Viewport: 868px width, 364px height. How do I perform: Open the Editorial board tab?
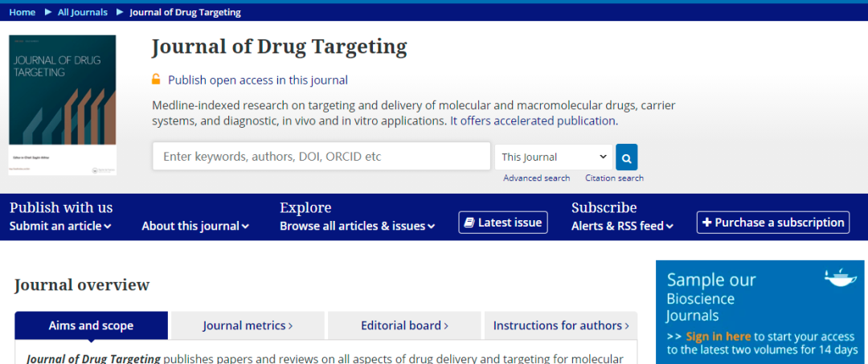404,325
